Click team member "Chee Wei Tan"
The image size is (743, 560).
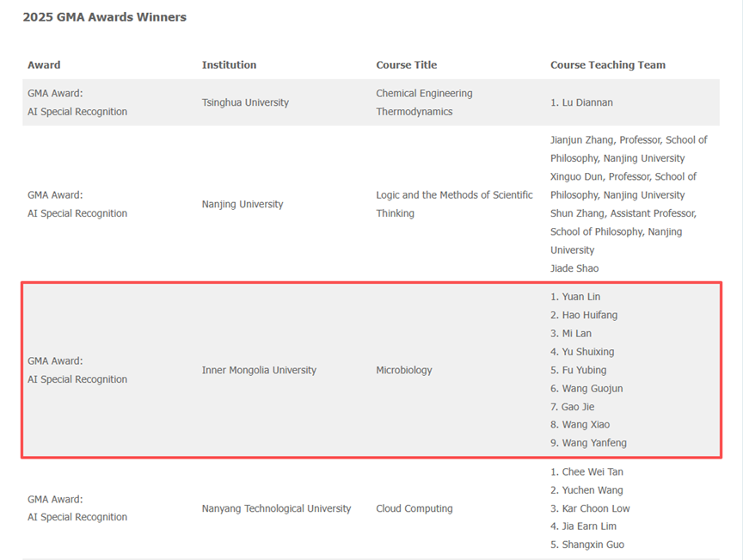pos(592,471)
